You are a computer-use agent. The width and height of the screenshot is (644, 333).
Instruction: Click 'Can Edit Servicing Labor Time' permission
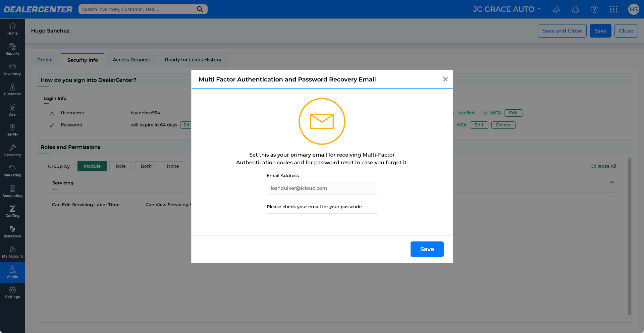point(86,205)
